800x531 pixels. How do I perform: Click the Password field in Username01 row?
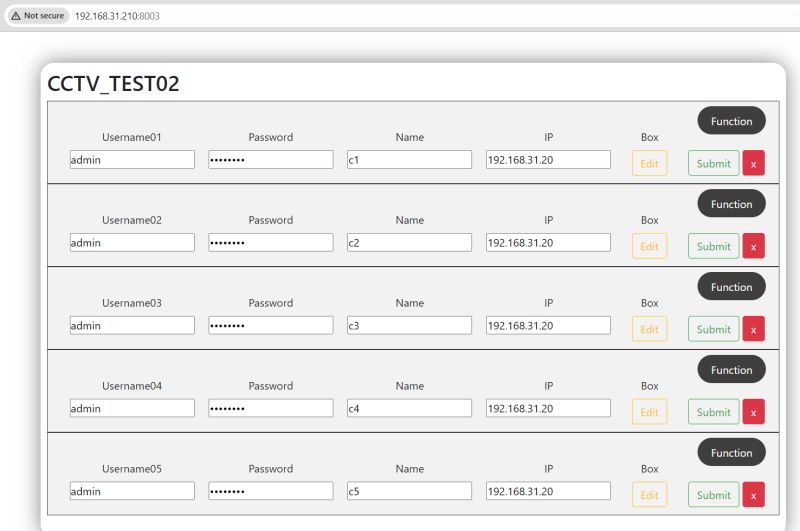271,159
